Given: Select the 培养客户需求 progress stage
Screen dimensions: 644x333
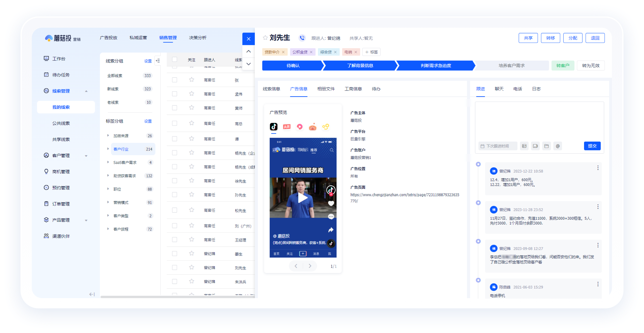Looking at the screenshot, I should [x=511, y=66].
